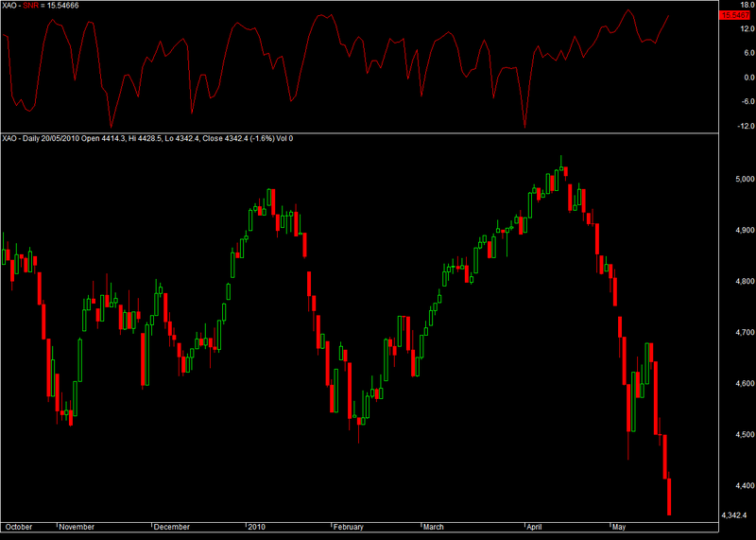The image size is (756, 540).
Task: Click the SNR indicator title text
Action: pos(41,6)
